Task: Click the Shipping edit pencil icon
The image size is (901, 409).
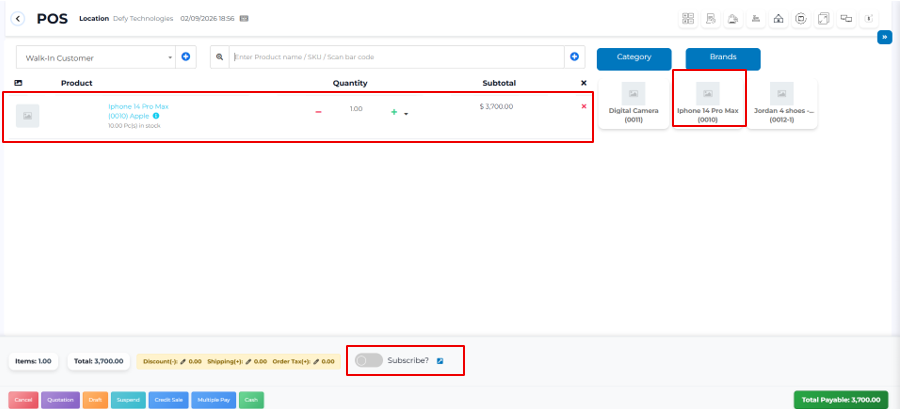Action: click(x=250, y=361)
